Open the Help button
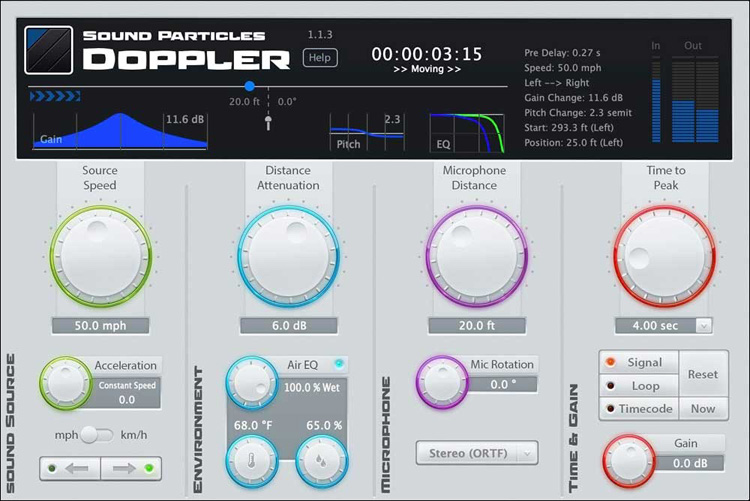 click(320, 58)
